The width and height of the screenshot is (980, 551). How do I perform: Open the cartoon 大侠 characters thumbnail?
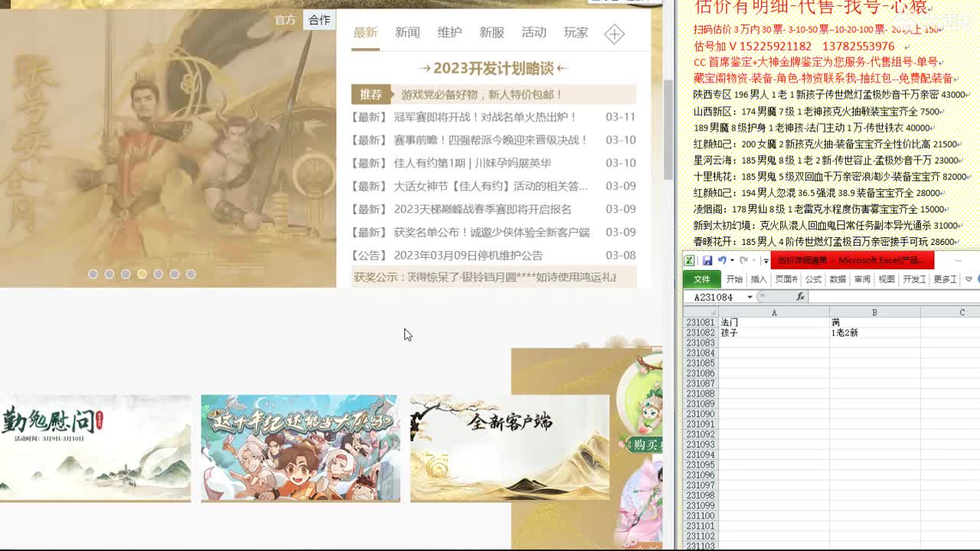pyautogui.click(x=300, y=448)
